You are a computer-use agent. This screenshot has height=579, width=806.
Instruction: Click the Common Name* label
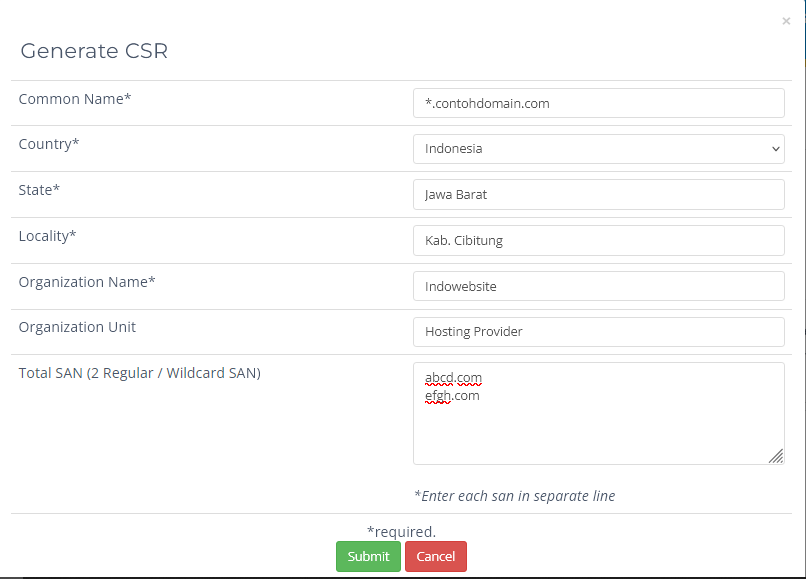pos(75,98)
